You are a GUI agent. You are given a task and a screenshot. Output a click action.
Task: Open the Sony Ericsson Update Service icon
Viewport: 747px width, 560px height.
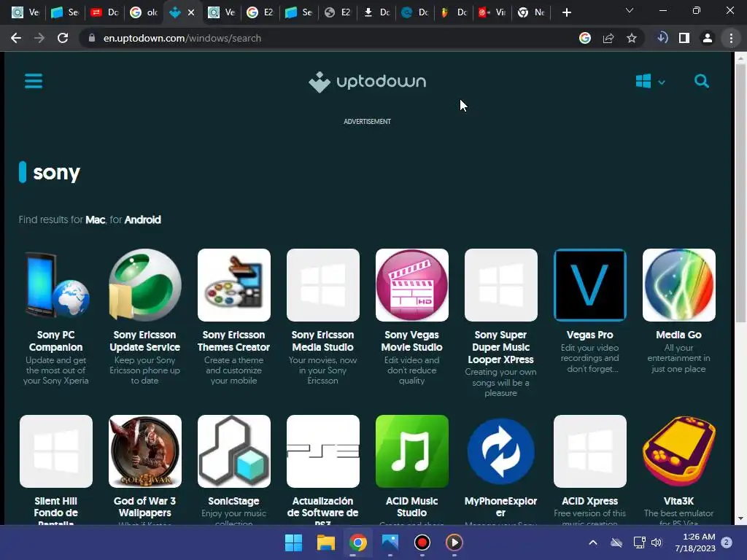[145, 285]
